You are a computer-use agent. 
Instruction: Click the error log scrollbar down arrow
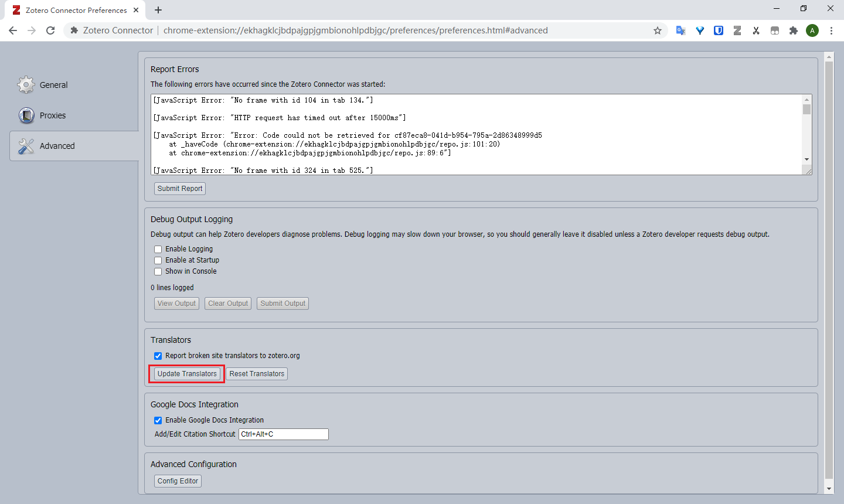pos(807,159)
